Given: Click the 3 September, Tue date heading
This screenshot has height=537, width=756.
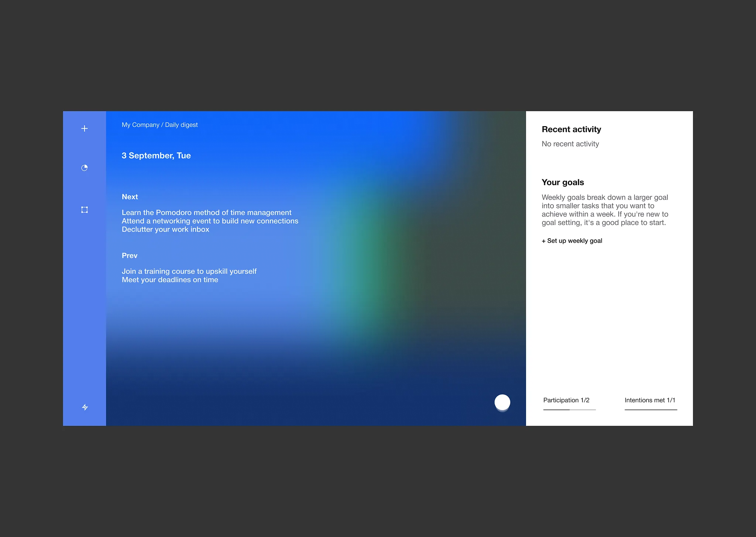Looking at the screenshot, I should coord(156,156).
